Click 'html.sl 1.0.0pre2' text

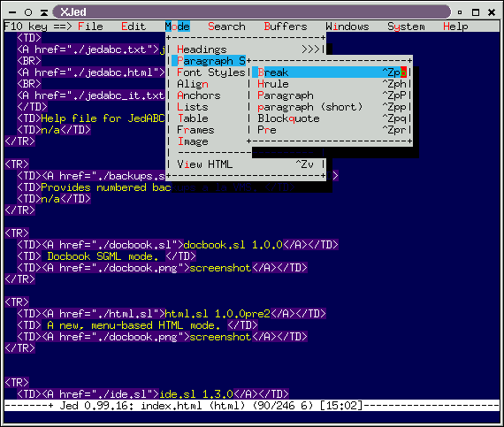pyautogui.click(x=218, y=314)
